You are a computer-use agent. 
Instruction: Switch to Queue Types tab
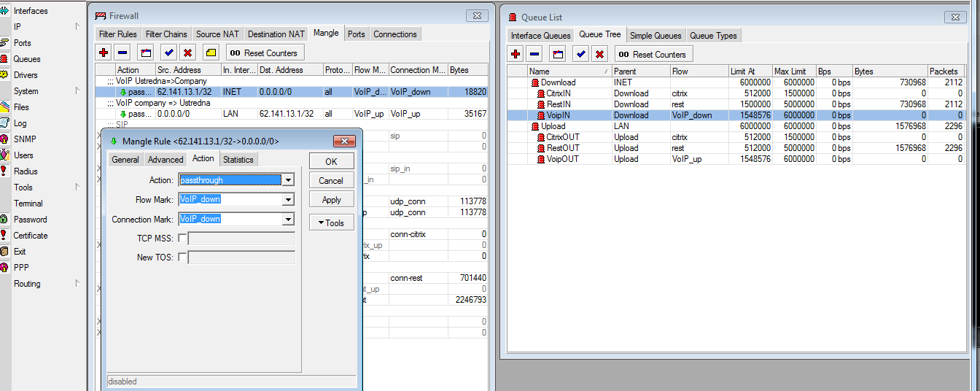point(713,36)
